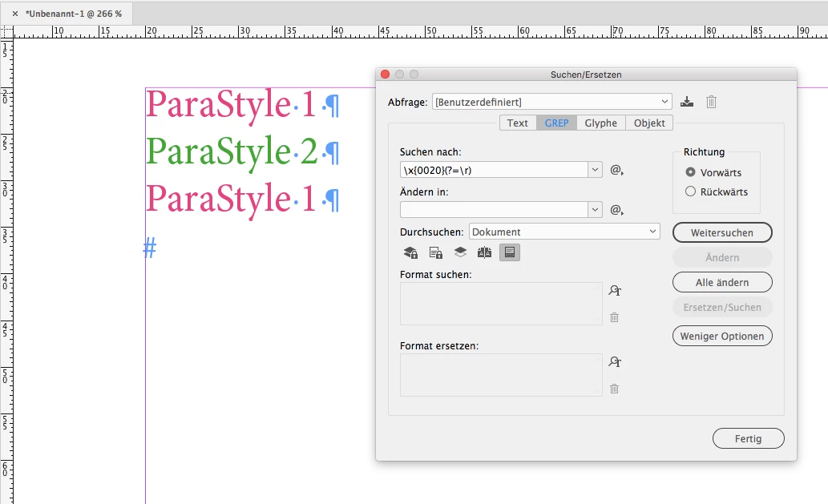Image resolution: width=828 pixels, height=504 pixels.
Task: Click the green ParaStyle 2 text
Action: (232, 151)
